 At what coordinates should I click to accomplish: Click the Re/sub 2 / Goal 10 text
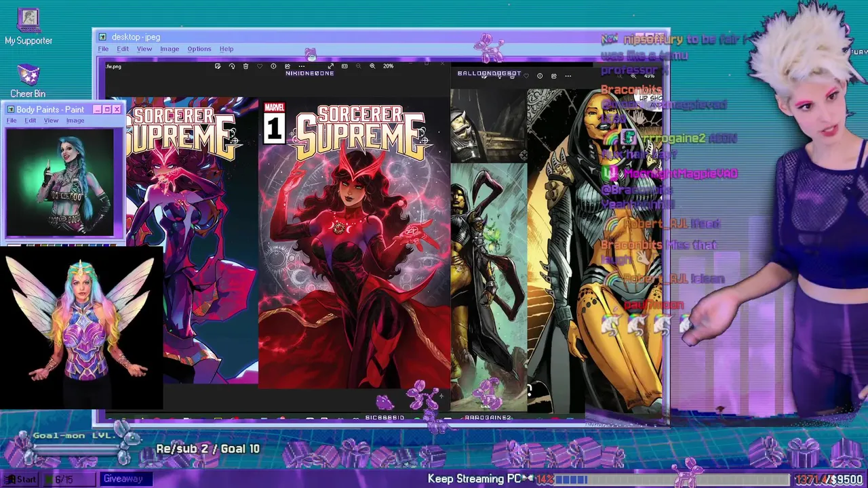pos(208,449)
